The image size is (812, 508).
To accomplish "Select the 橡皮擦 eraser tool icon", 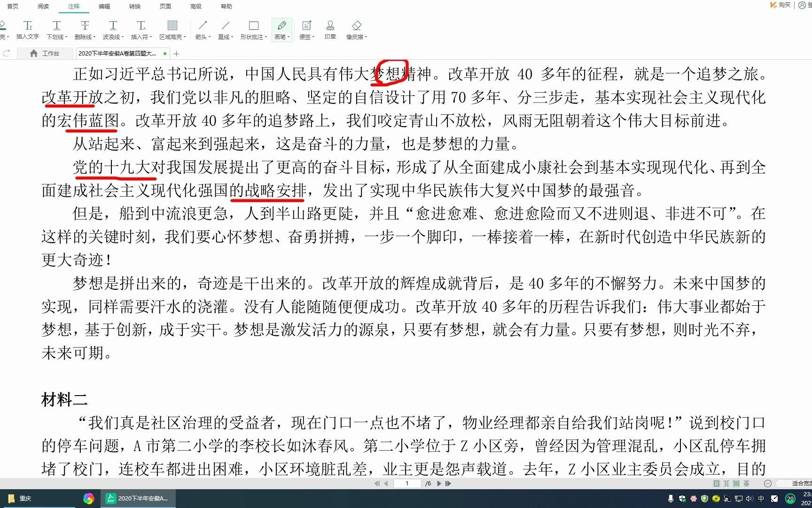I will (x=357, y=25).
